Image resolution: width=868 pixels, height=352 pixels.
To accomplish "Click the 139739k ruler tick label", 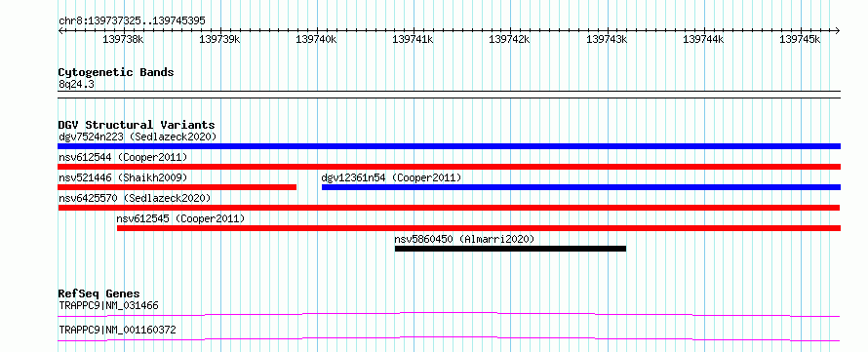I will tap(220, 39).
